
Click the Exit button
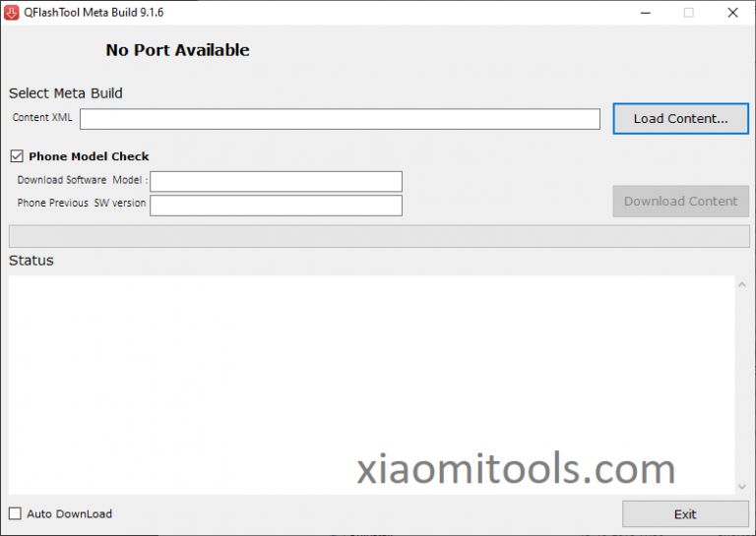[685, 513]
